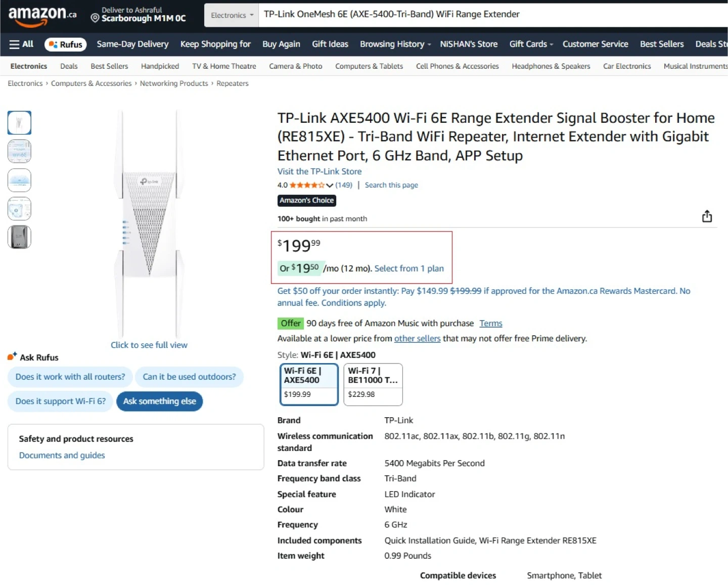This screenshot has height=585, width=728.
Task: Click the star rating icons
Action: [307, 185]
